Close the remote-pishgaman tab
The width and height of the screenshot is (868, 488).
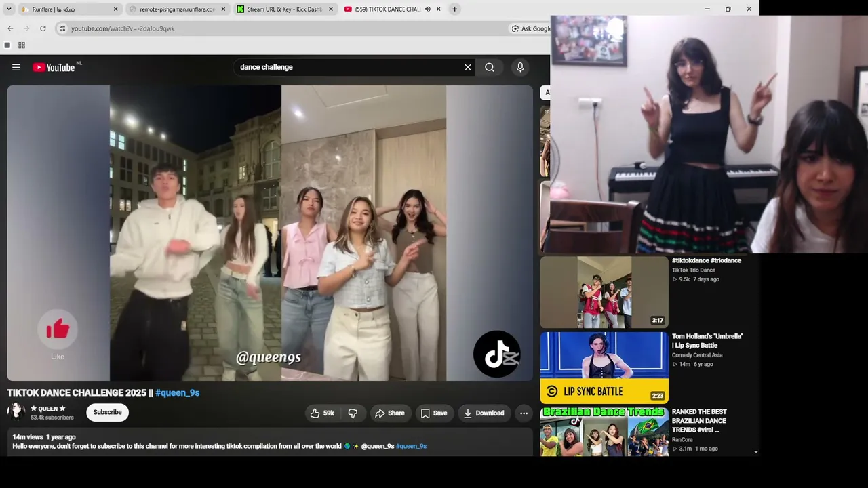tap(223, 9)
